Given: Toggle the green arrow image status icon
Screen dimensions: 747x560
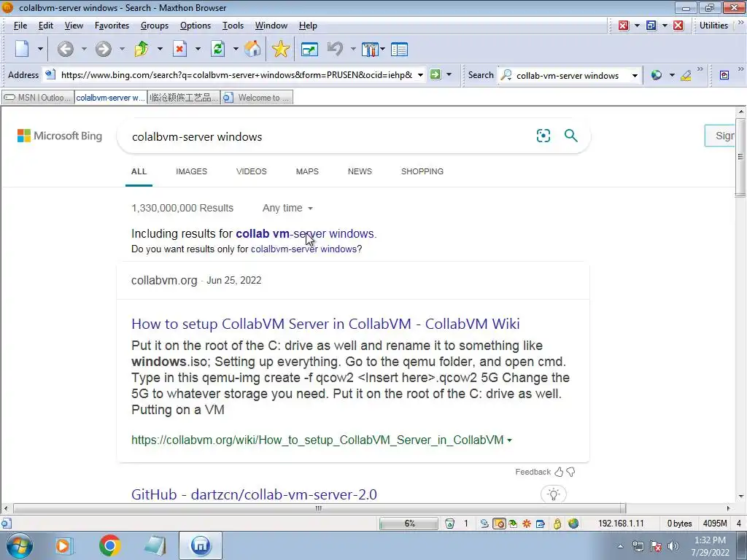Looking at the screenshot, I should coord(513,524).
